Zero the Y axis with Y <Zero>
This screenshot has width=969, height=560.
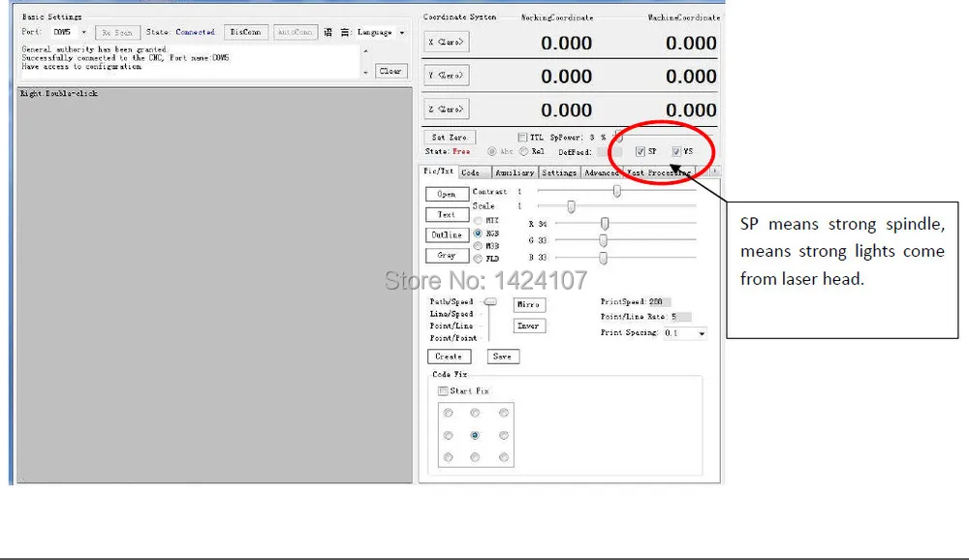click(x=446, y=76)
